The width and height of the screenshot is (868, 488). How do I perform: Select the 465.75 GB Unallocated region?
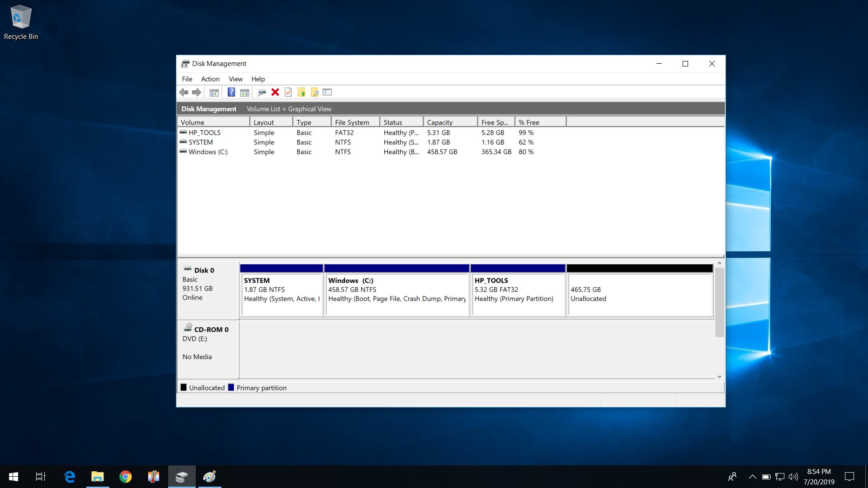point(639,294)
